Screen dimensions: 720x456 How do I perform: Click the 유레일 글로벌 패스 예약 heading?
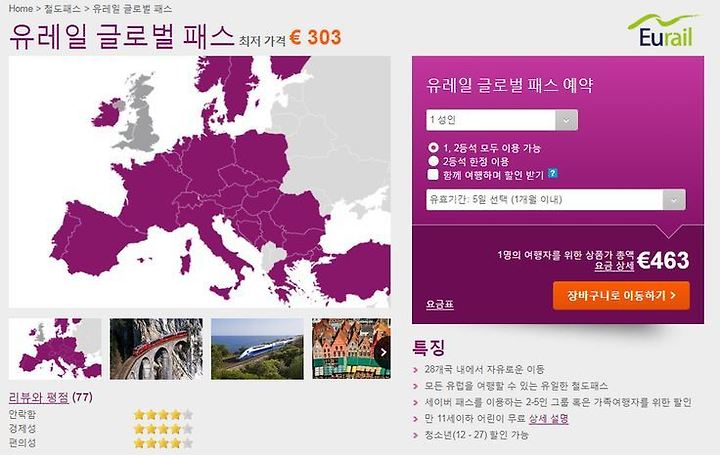click(x=510, y=85)
